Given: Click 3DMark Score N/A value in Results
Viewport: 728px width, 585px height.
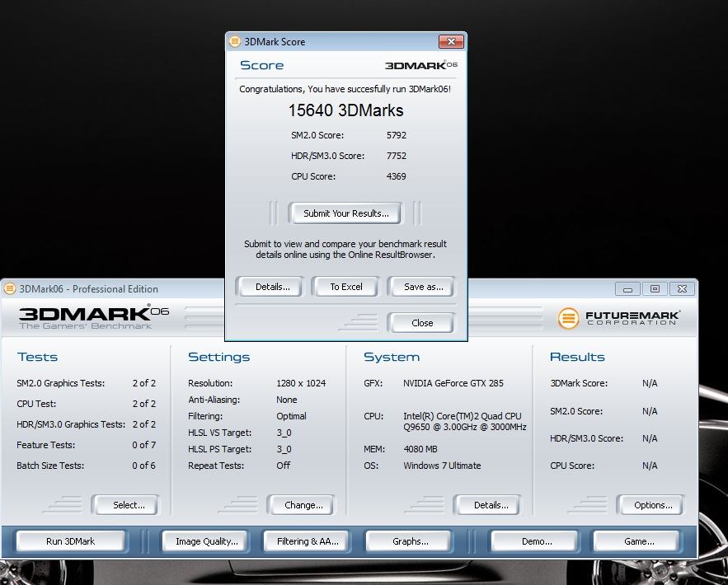Looking at the screenshot, I should (650, 383).
